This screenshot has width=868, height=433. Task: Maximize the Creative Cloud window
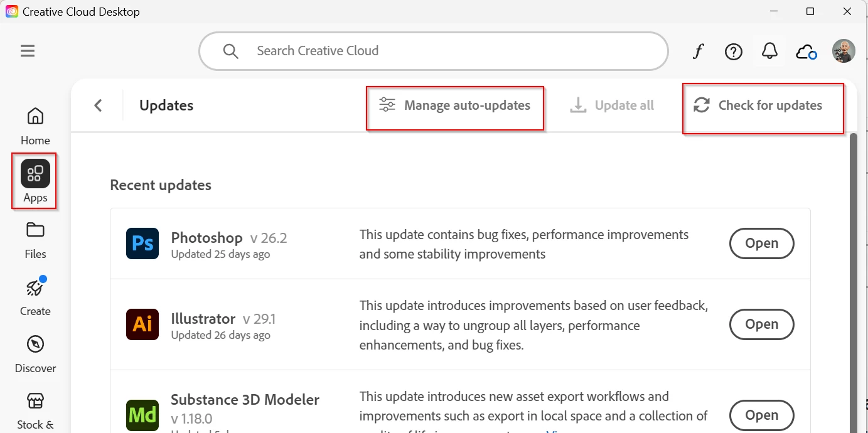pyautogui.click(x=810, y=11)
